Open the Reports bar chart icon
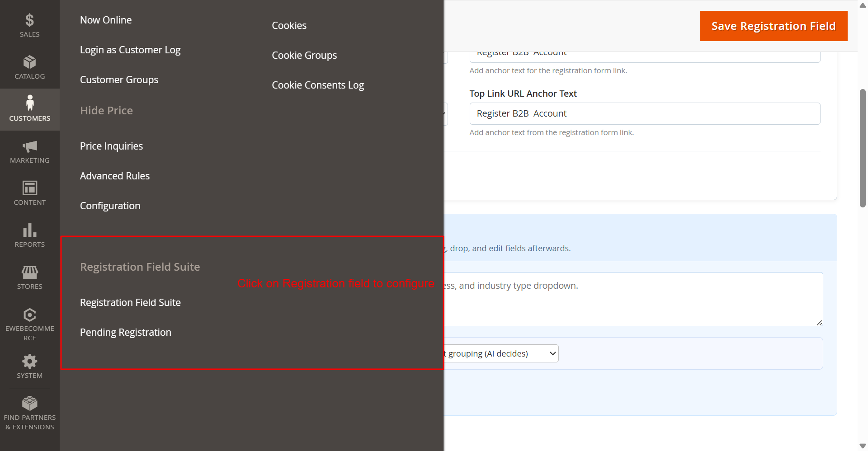This screenshot has width=868, height=451. pyautogui.click(x=29, y=230)
